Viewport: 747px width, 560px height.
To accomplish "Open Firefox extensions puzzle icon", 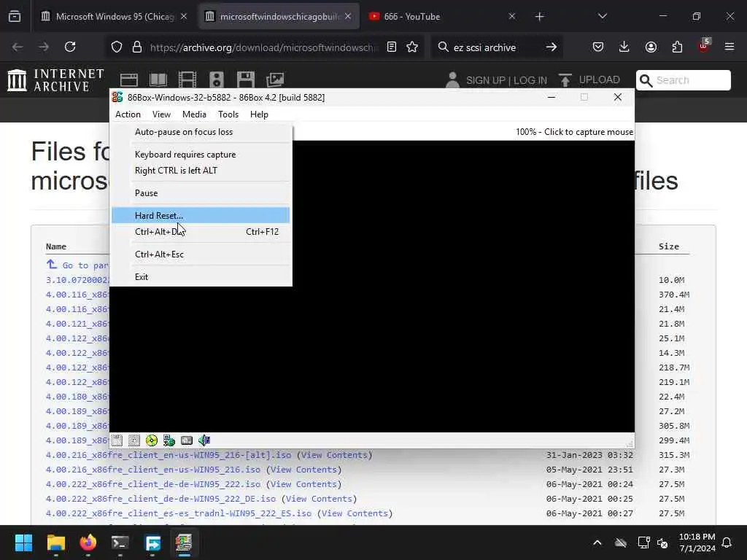I will point(677,47).
